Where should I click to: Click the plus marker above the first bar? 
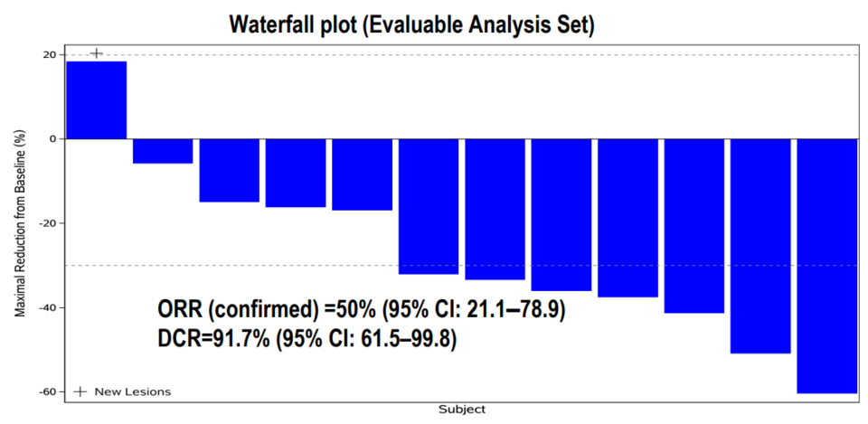(x=97, y=54)
